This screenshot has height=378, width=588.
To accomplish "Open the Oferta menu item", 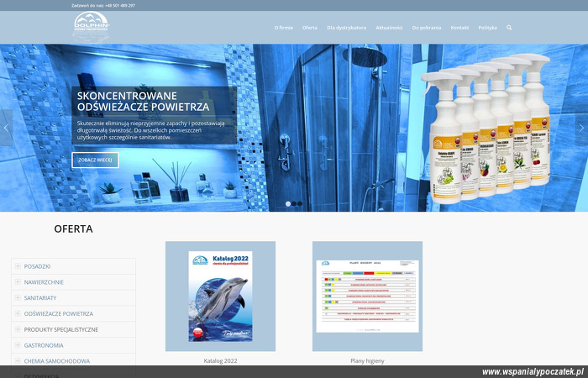I will [x=310, y=28].
